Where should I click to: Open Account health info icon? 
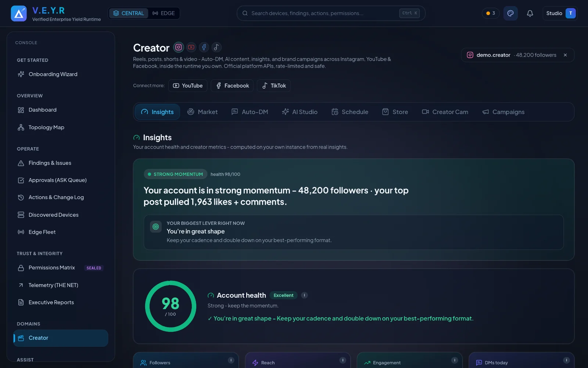(304, 295)
